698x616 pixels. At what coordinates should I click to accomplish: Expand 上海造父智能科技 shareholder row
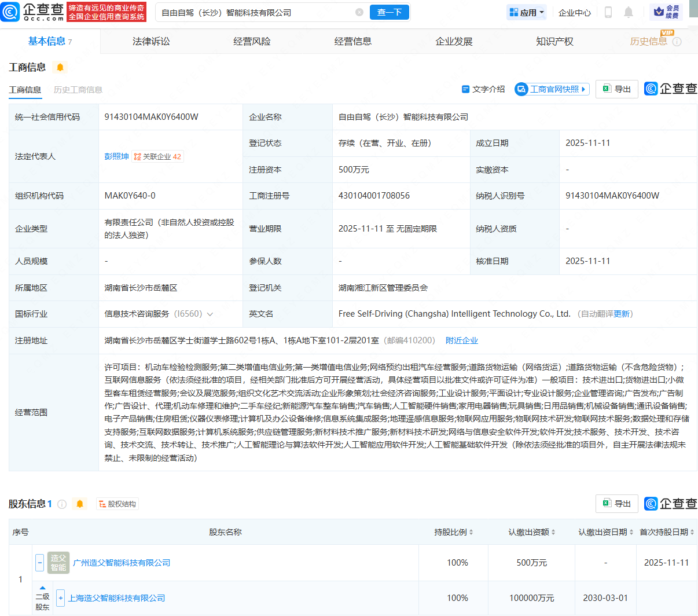[x=60, y=598]
